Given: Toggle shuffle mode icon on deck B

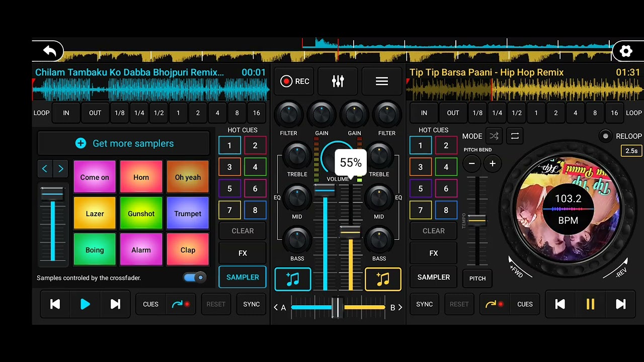Looking at the screenshot, I should (x=494, y=136).
